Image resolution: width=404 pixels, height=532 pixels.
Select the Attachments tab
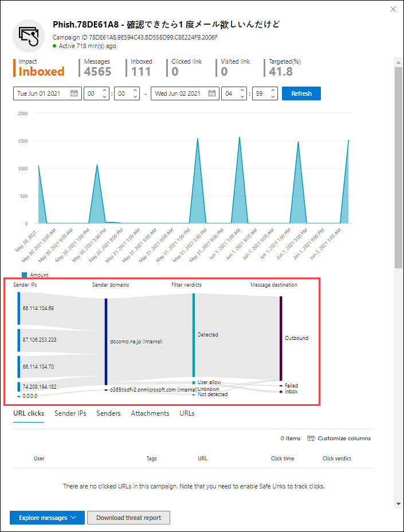pyautogui.click(x=150, y=413)
